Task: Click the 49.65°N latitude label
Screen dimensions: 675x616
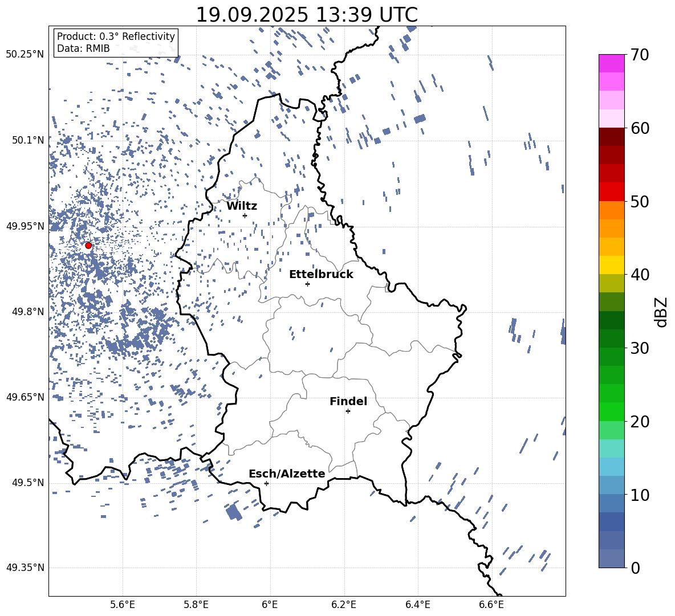Action: [x=25, y=397]
